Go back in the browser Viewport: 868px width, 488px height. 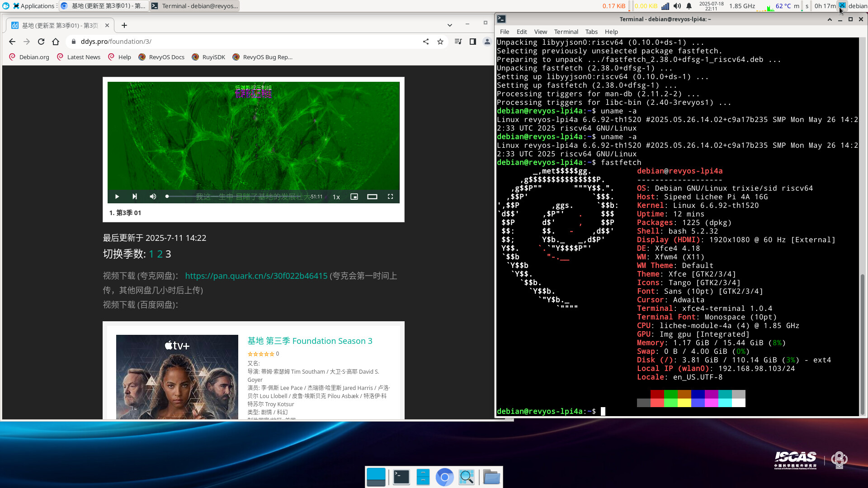coord(12,42)
